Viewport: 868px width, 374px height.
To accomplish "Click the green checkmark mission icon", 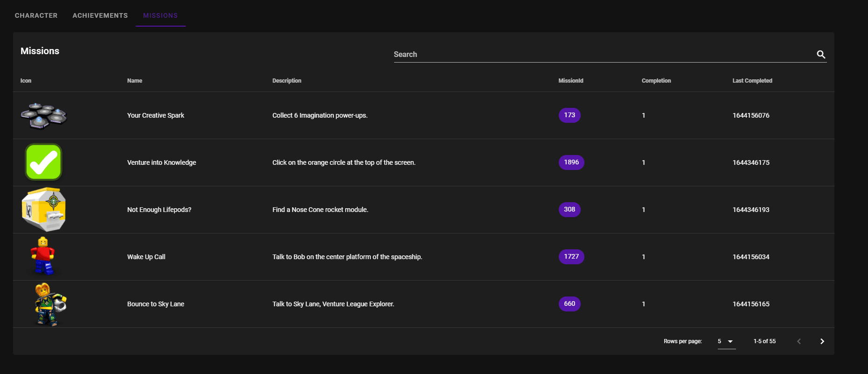I will coord(43,162).
